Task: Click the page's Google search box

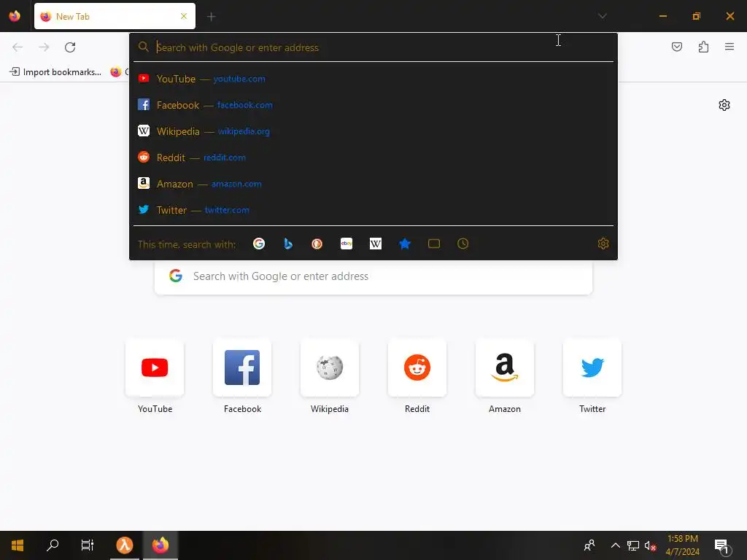Action: pos(373,276)
